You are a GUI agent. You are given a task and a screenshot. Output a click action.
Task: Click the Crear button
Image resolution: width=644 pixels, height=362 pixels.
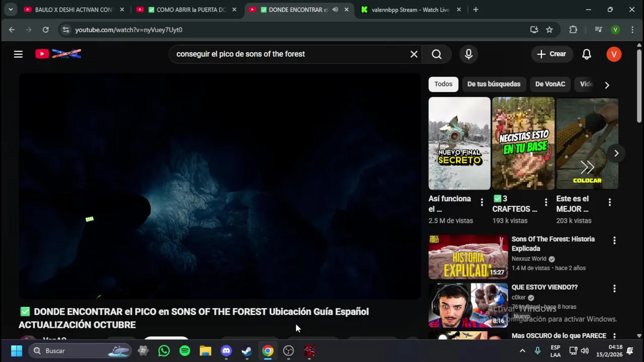click(552, 54)
